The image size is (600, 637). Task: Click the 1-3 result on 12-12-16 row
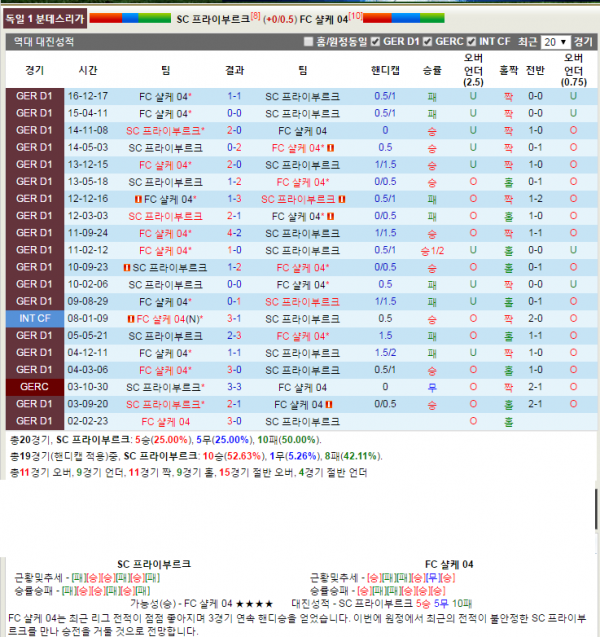[234, 199]
